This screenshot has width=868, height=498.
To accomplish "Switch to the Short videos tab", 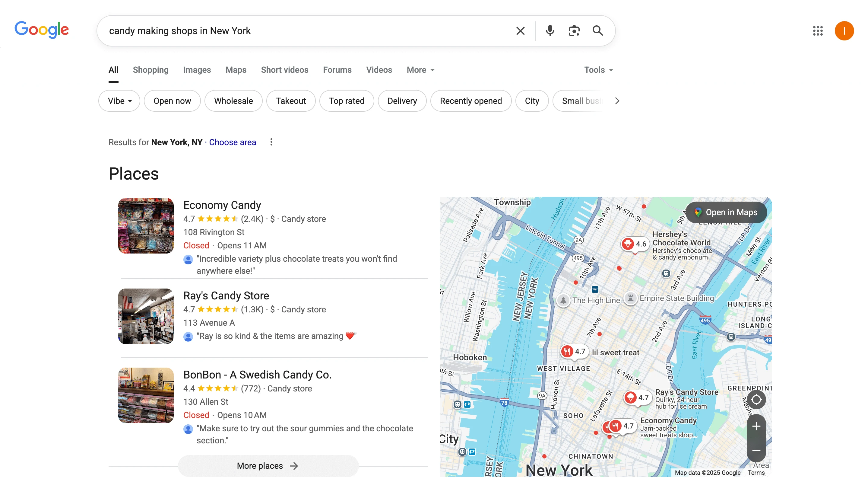I will (x=285, y=70).
